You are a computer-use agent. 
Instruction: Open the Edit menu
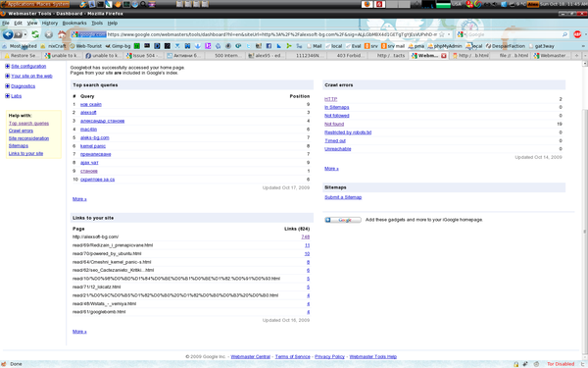(x=18, y=23)
